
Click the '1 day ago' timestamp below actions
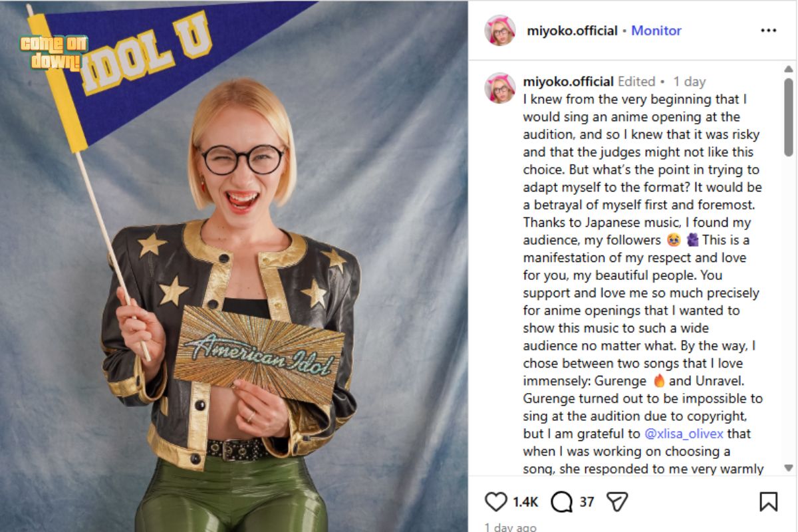pos(511,527)
